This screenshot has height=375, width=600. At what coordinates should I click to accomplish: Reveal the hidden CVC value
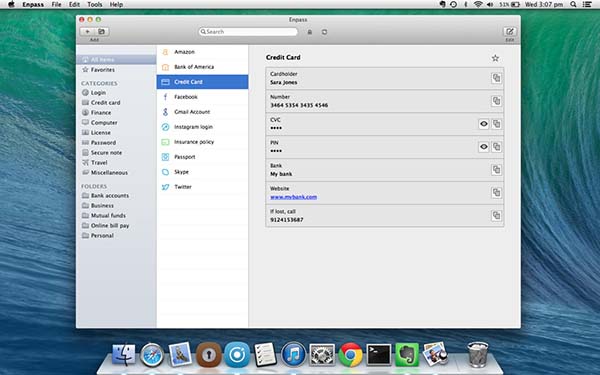pos(484,124)
